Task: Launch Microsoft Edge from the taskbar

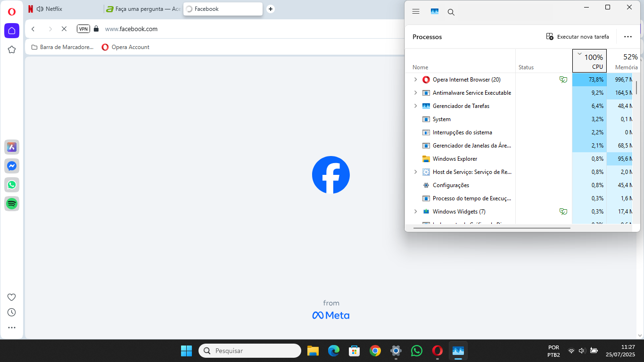Action: [334, 351]
